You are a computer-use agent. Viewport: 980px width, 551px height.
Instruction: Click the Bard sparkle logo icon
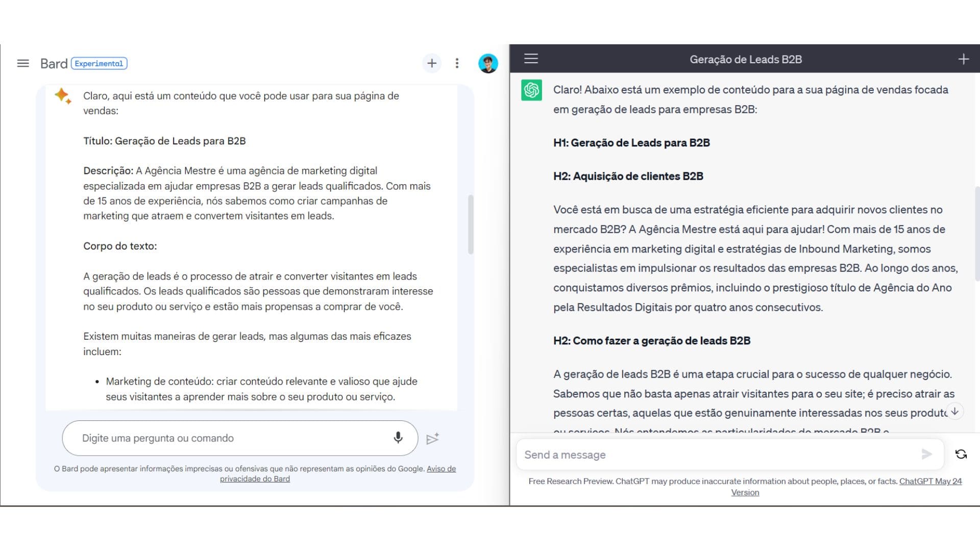[x=63, y=95]
